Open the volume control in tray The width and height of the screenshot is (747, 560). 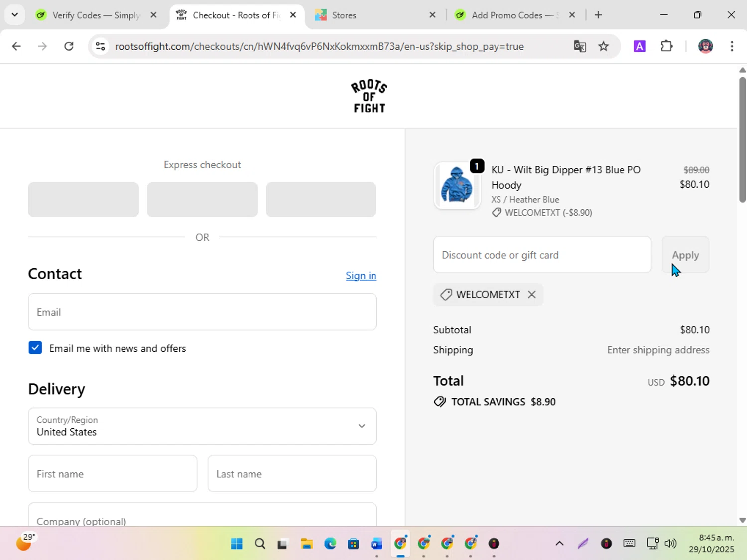(671, 544)
